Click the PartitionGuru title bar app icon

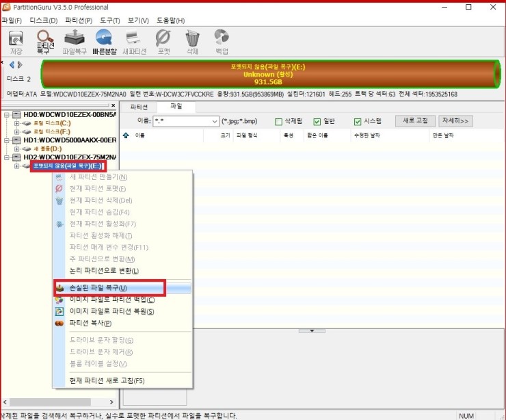[6, 7]
